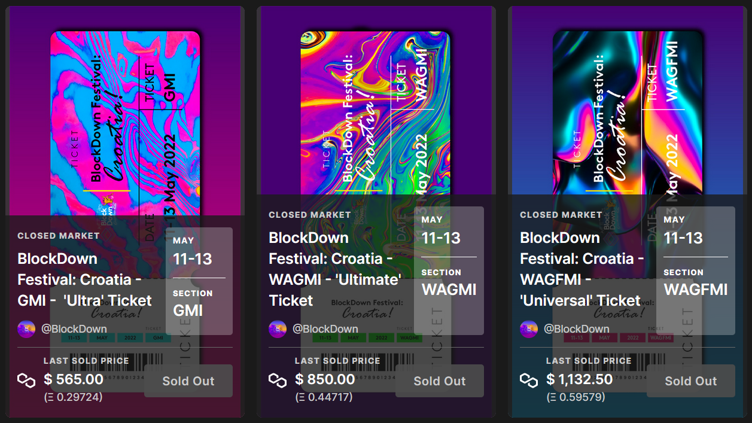Open BlockDown avatar on WAGMI Ultimate card
The width and height of the screenshot is (752, 423).
point(278,329)
